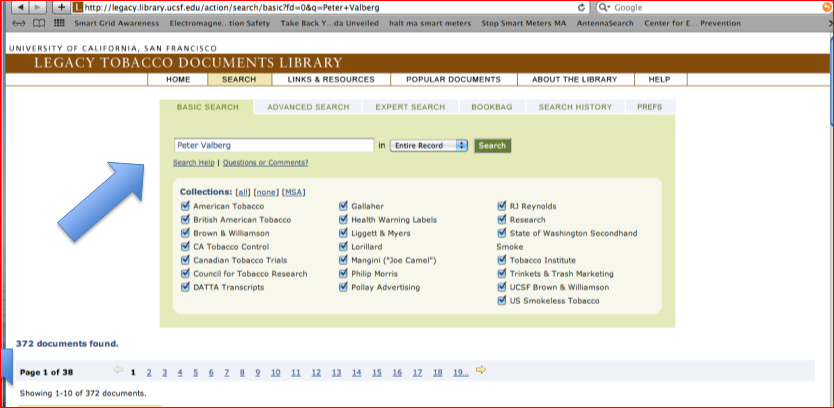Toggle US Smokeless Tobacco checkbox
The image size is (834, 408).
point(502,300)
